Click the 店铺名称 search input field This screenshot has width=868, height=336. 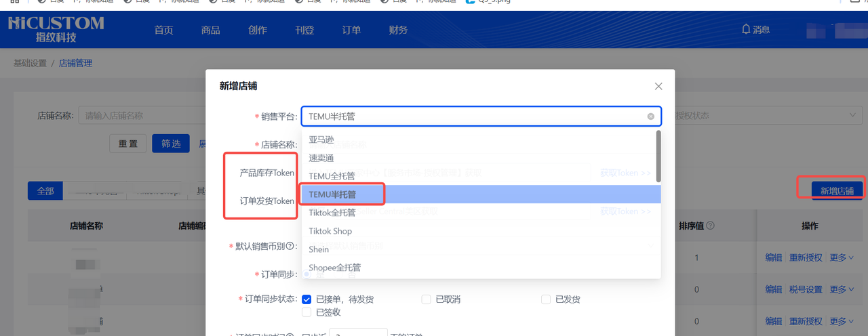tap(142, 116)
